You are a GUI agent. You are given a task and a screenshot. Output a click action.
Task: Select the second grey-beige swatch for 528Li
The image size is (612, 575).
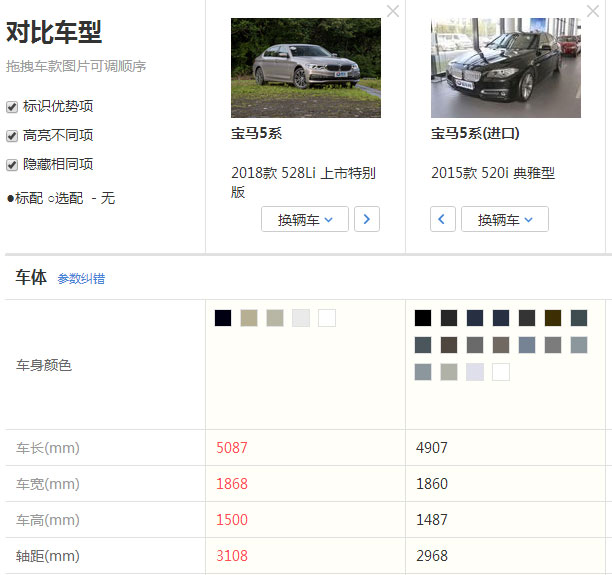coord(275,318)
